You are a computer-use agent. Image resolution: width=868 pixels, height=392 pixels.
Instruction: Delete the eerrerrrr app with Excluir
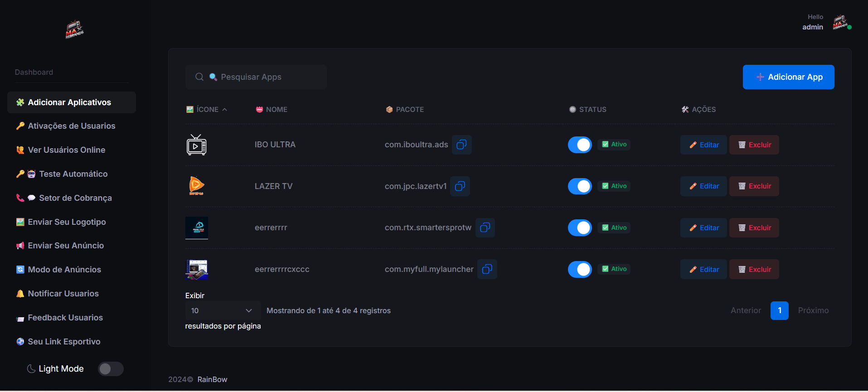click(x=754, y=228)
